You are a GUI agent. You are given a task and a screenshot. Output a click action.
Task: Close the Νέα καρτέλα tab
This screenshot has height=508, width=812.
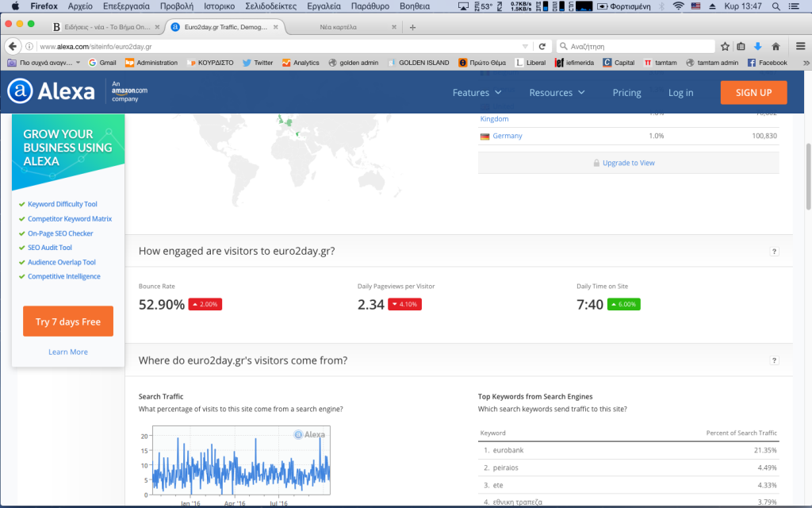(394, 27)
